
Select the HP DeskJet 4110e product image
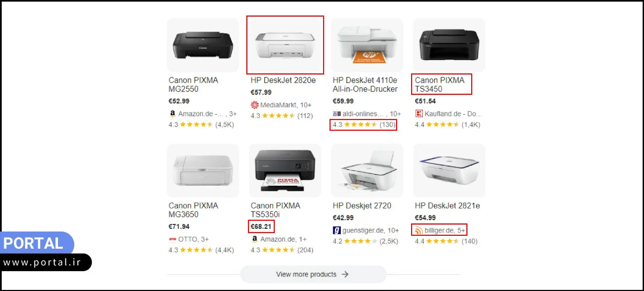[367, 45]
